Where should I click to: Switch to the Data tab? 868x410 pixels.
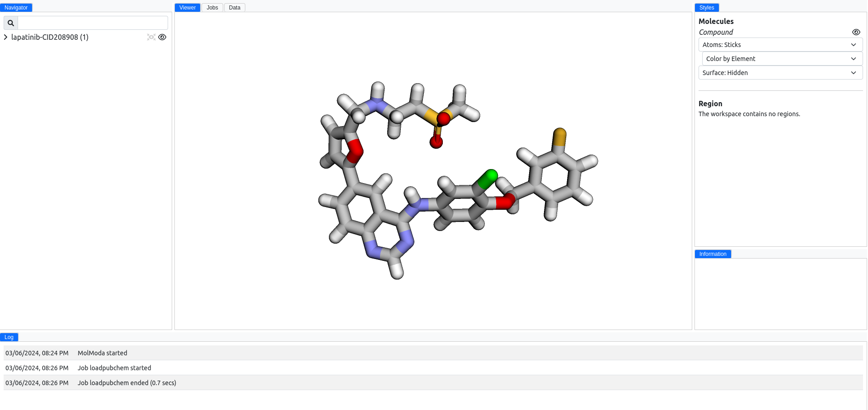234,7
